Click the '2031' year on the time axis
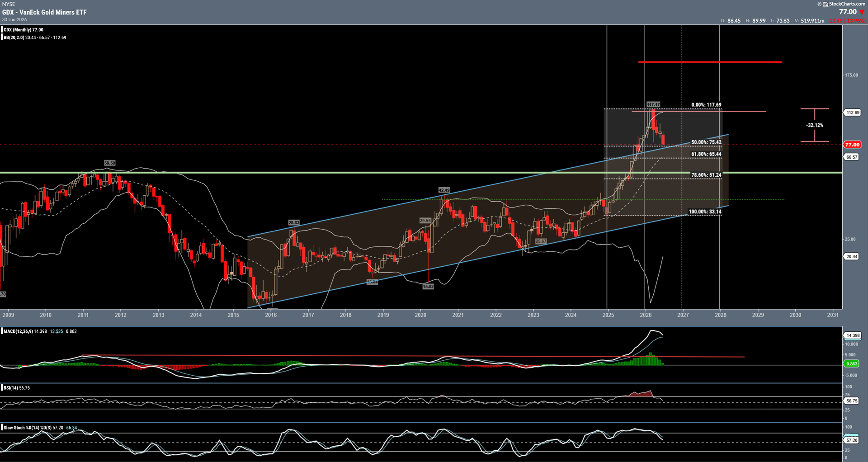The width and height of the screenshot is (868, 462). pos(833,315)
